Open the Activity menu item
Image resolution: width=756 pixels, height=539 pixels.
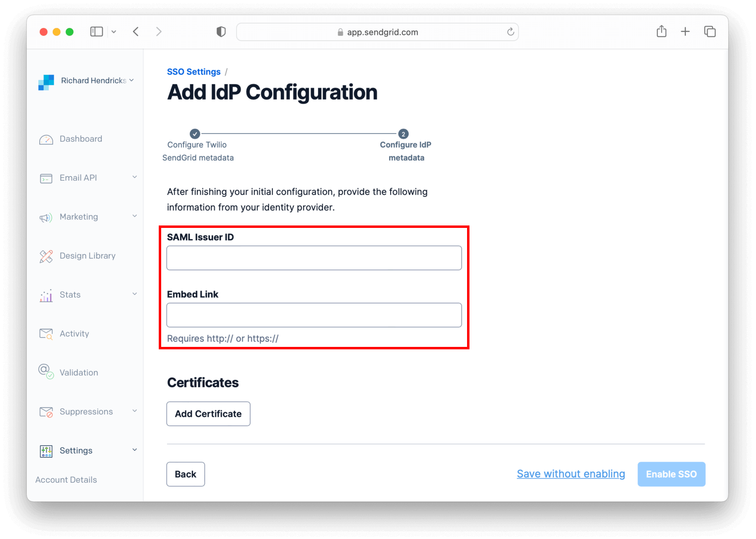74,334
